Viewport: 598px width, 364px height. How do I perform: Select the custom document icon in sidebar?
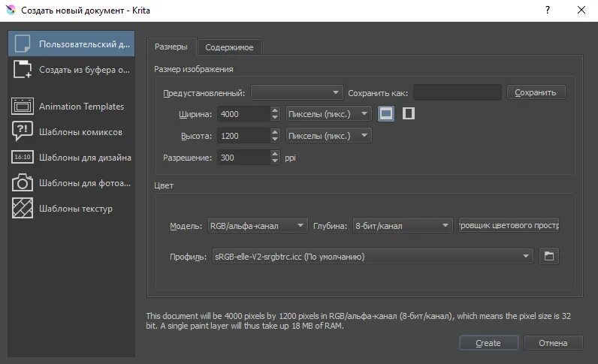tap(22, 44)
